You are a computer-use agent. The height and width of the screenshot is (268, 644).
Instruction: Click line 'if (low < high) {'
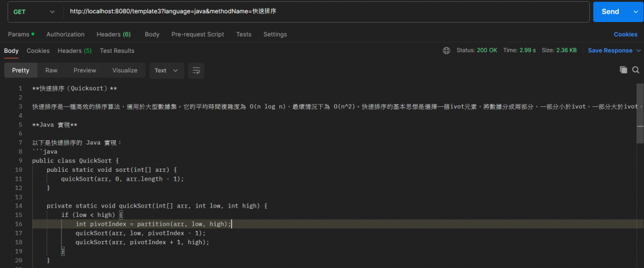pos(92,215)
